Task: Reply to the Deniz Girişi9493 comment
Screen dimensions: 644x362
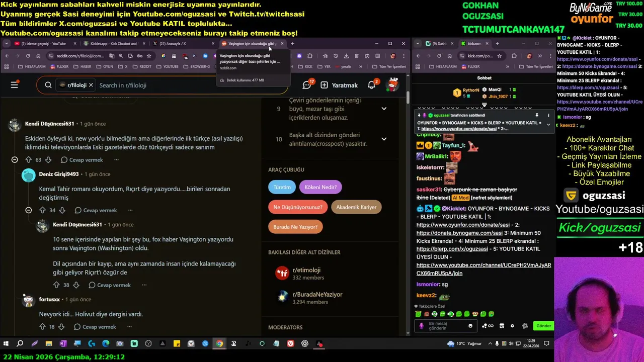Action: [x=96, y=210]
